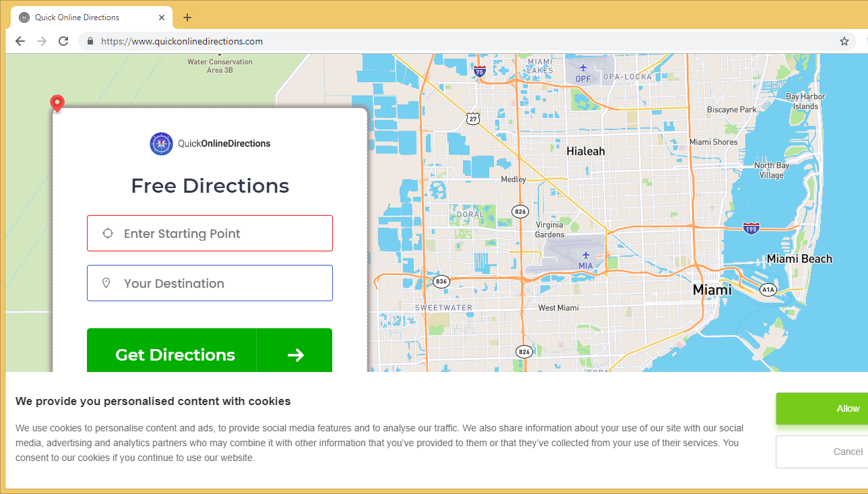Click the crosshair icon in starting point field
This screenshot has width=868, height=494.
point(107,233)
